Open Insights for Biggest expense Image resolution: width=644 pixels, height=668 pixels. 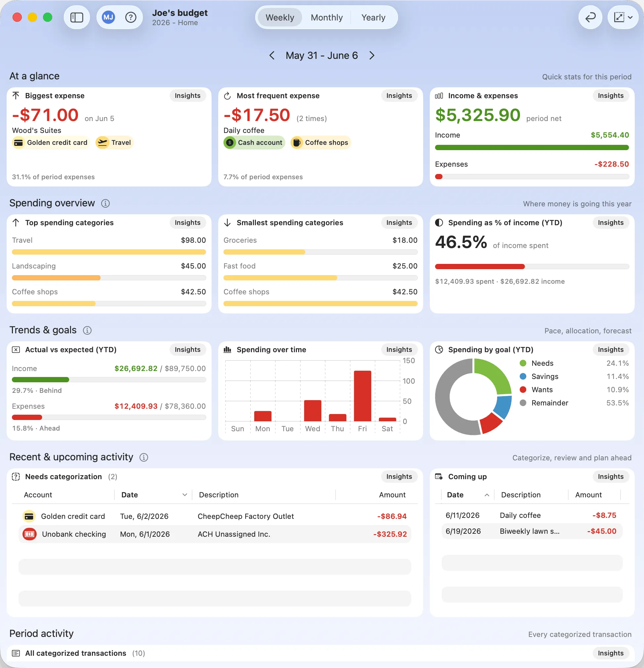(187, 96)
